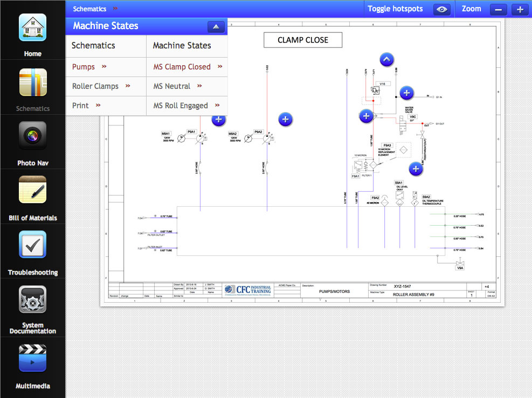Open System Documentation gear icon
532x398 pixels.
32,299
